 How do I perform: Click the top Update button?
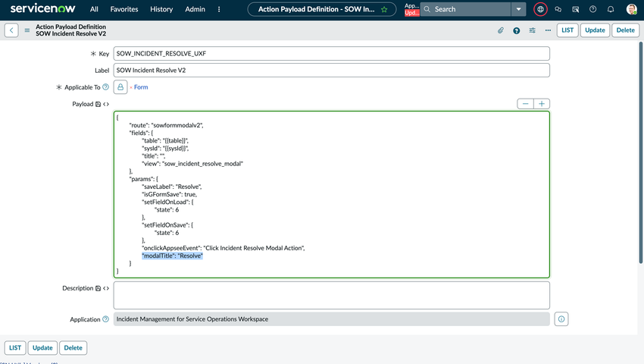[595, 30]
